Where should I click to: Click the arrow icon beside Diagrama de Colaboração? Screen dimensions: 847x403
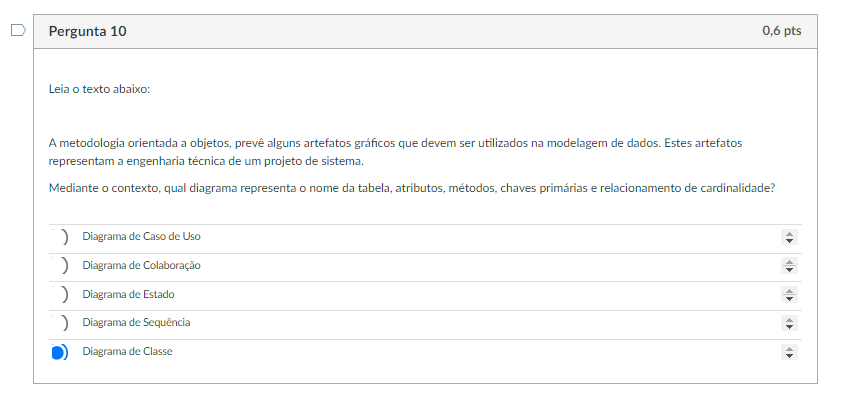point(789,266)
